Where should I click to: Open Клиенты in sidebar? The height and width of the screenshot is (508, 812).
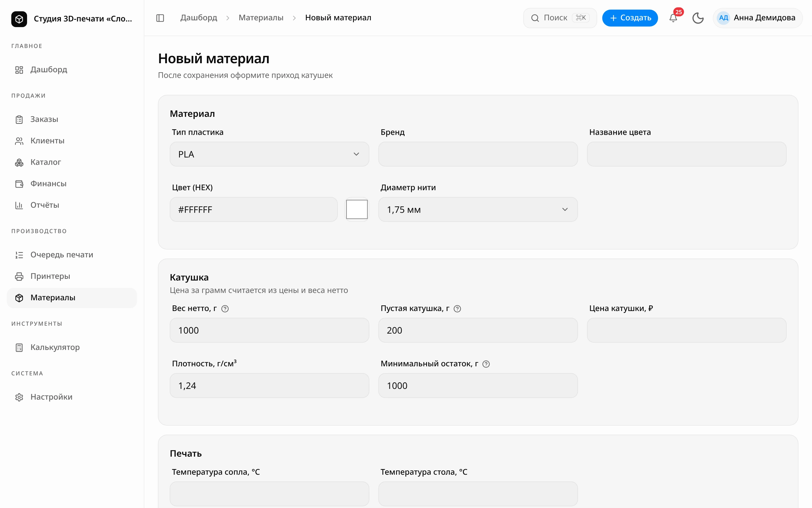(72, 141)
